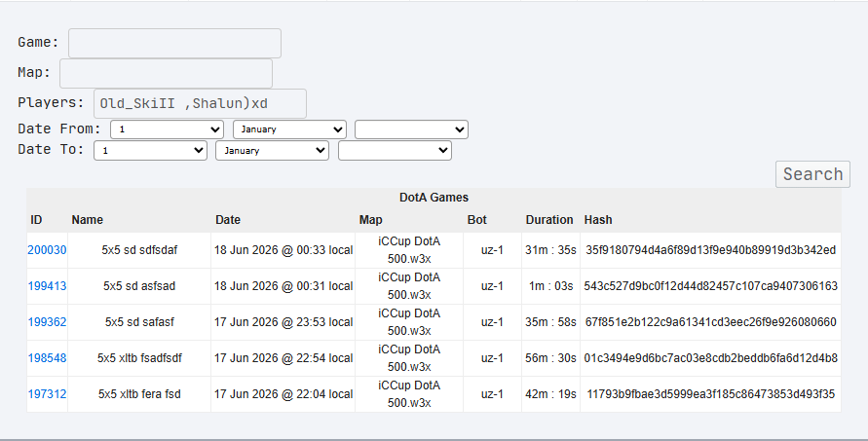This screenshot has width=868, height=441.
Task: Click bot 'uz-1' in row 197312
Action: tap(492, 394)
